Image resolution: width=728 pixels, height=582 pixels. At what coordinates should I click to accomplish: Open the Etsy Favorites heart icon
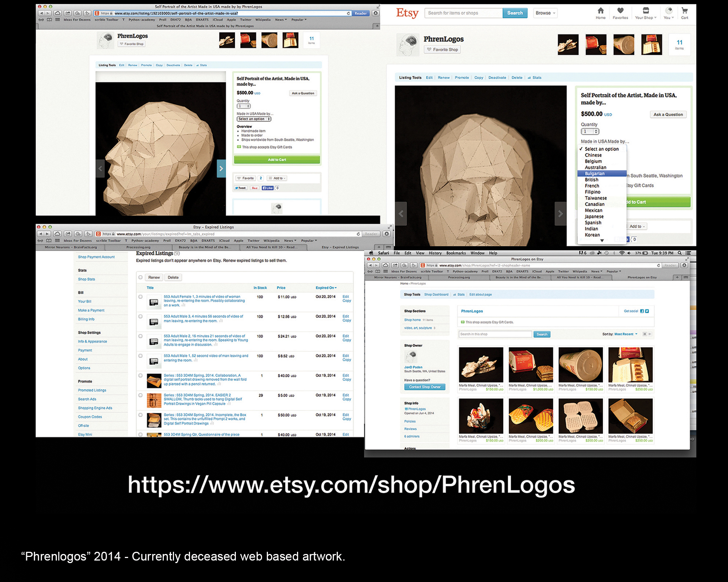[x=620, y=11]
